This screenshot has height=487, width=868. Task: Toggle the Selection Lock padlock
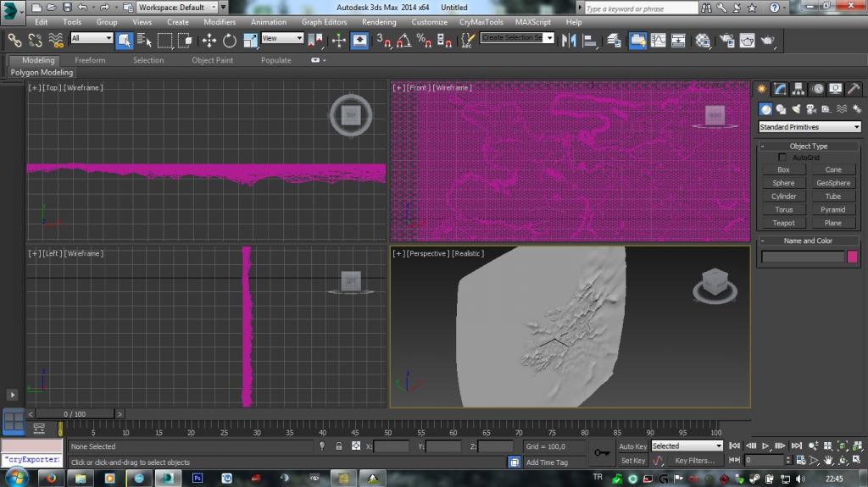coord(339,446)
